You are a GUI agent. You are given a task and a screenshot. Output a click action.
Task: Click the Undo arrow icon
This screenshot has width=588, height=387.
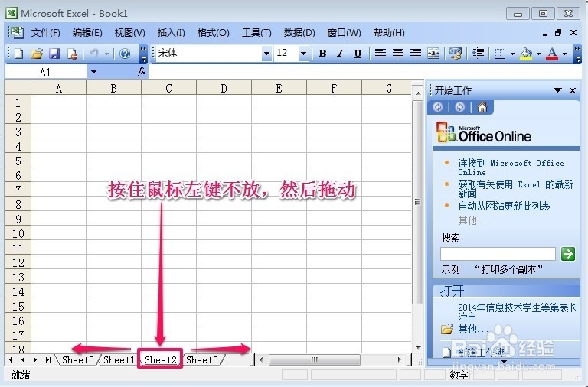pos(94,54)
